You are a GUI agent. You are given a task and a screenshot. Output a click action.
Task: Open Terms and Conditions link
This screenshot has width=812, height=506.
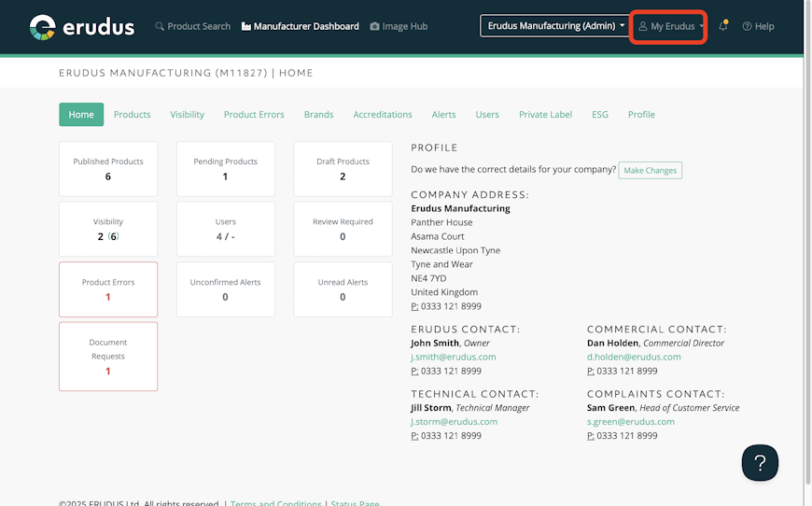(276, 503)
